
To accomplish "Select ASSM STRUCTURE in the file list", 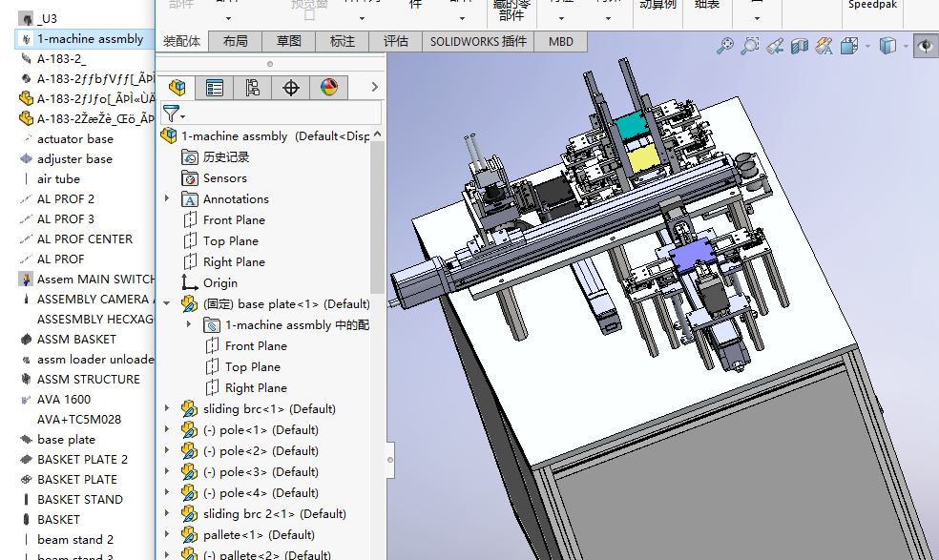I will click(88, 379).
